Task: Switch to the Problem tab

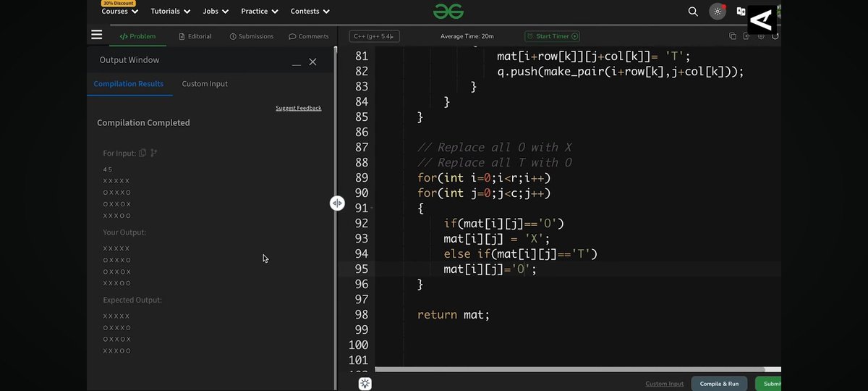Action: (137, 36)
